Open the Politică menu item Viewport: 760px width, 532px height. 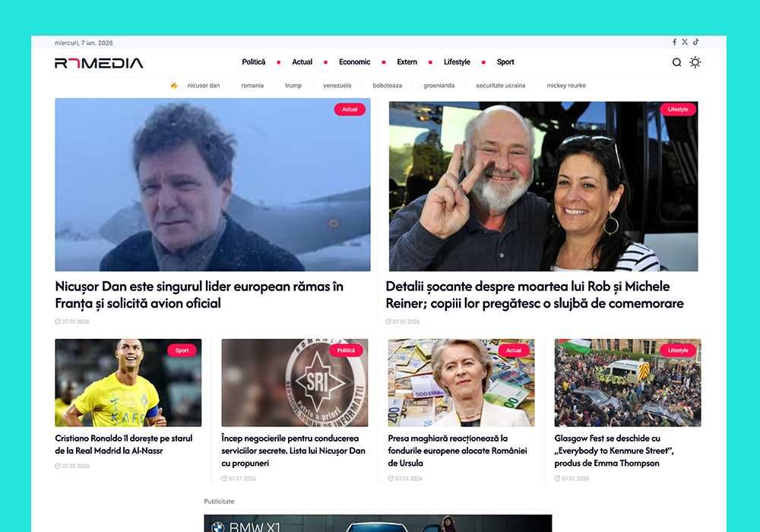click(x=254, y=62)
